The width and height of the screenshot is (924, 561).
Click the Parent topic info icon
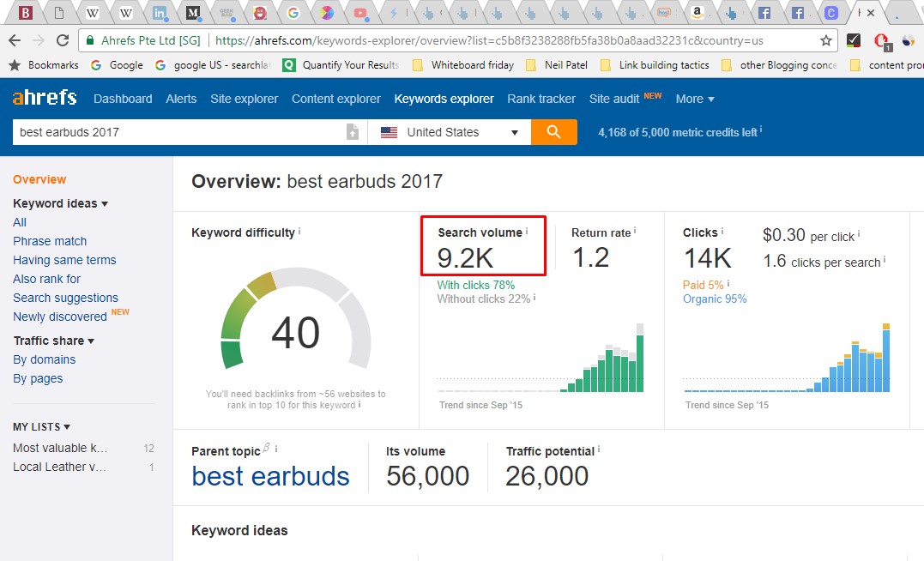pyautogui.click(x=275, y=449)
